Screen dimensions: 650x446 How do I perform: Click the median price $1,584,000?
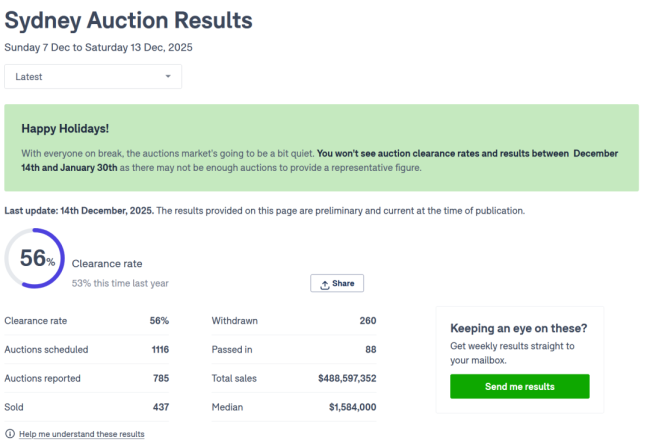coord(352,407)
